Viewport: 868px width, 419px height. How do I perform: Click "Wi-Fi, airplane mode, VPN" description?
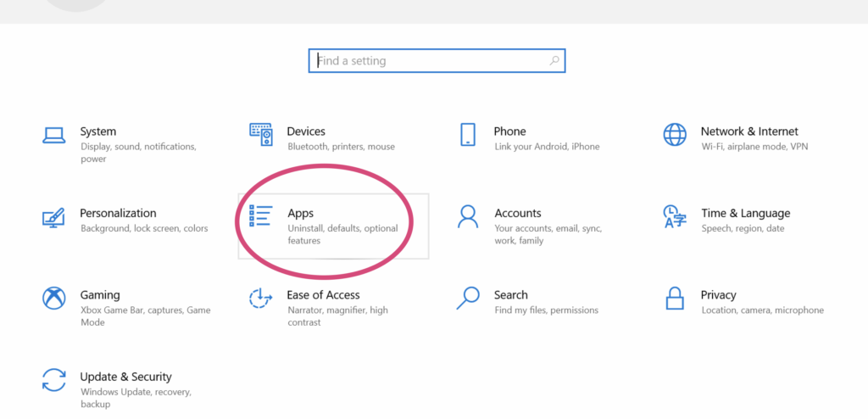[x=754, y=147]
